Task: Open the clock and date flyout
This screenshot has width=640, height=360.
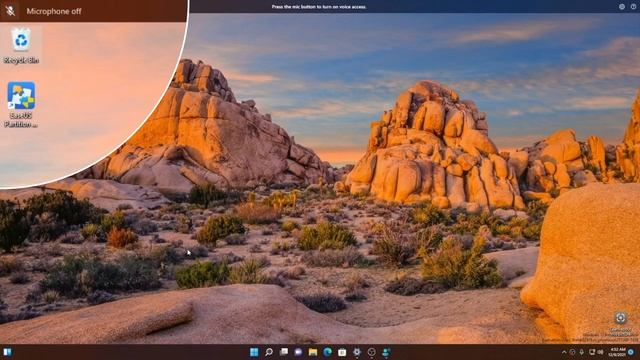Action: point(617,352)
